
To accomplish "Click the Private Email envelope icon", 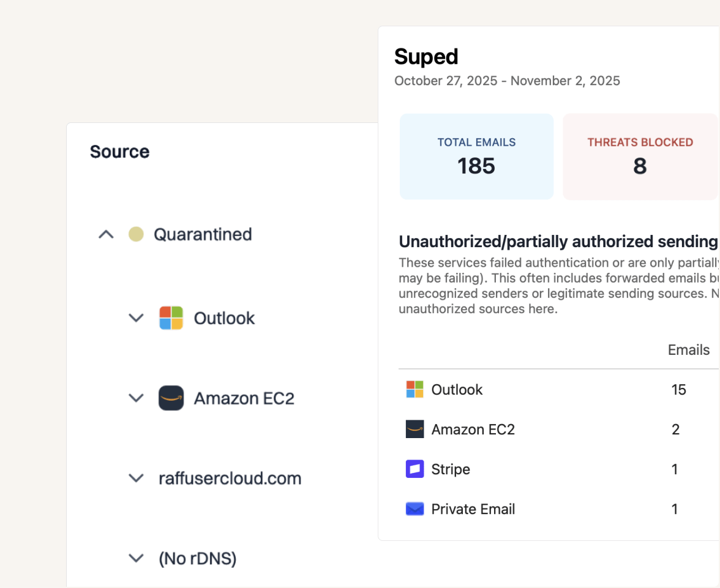I will click(x=414, y=509).
